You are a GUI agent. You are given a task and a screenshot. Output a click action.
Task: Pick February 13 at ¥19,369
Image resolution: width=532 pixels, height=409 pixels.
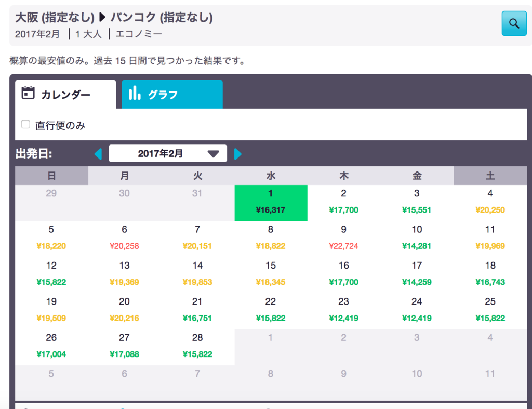point(125,275)
